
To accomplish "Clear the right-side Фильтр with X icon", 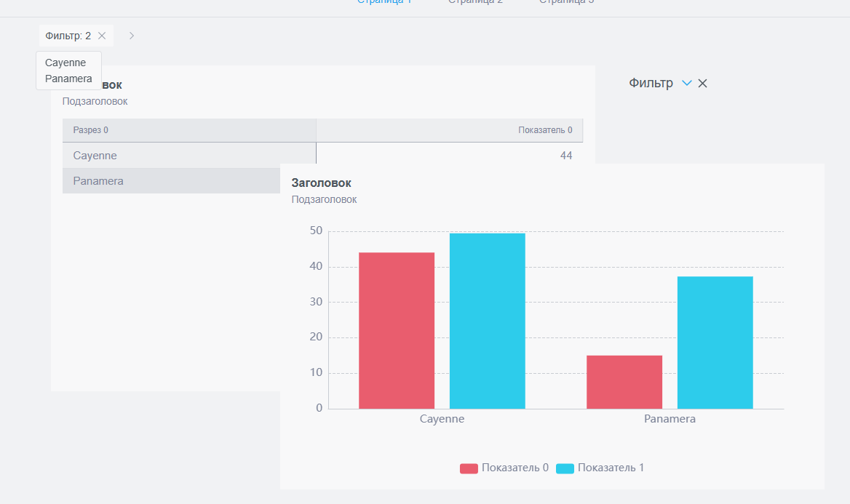I will 702,84.
